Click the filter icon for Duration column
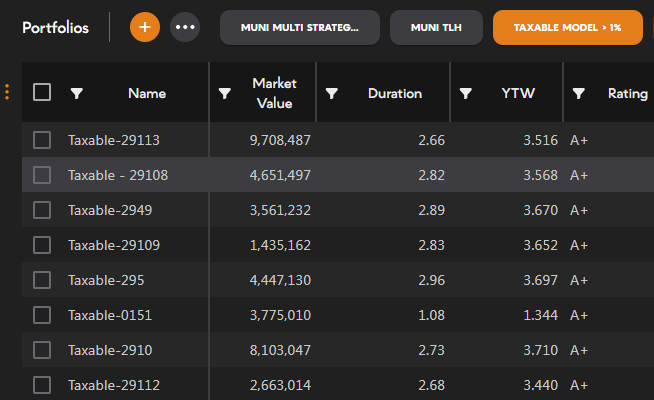Image resolution: width=654 pixels, height=400 pixels. pos(332,93)
